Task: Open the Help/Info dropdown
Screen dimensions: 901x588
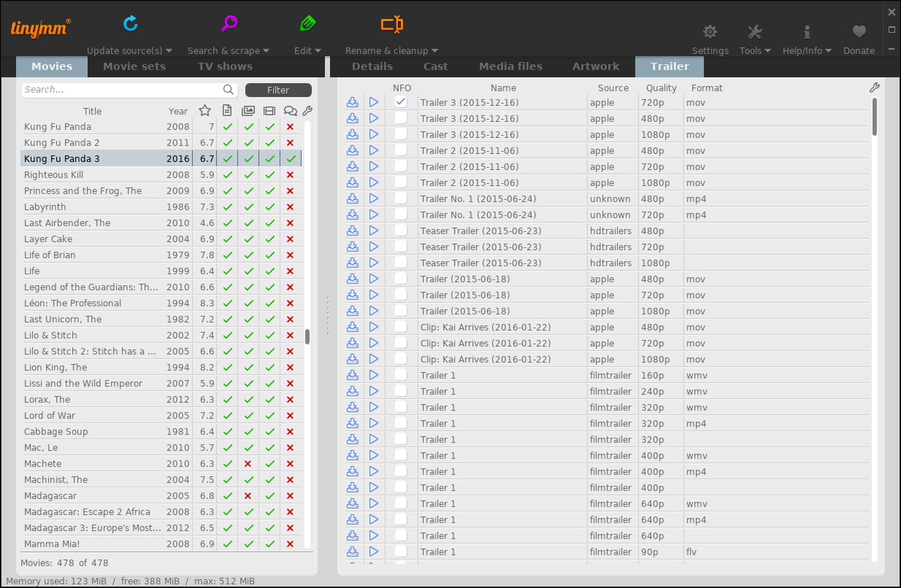Action: (x=807, y=51)
